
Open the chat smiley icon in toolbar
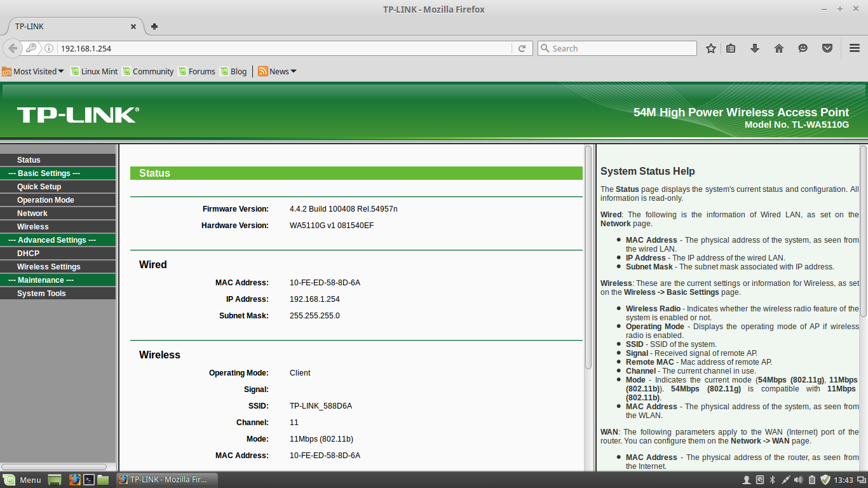tap(803, 48)
